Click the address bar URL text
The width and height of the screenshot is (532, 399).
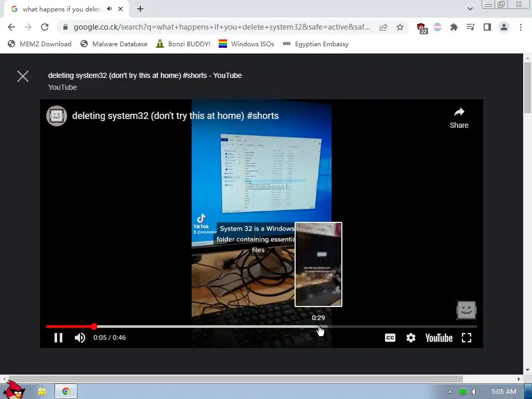[222, 27]
